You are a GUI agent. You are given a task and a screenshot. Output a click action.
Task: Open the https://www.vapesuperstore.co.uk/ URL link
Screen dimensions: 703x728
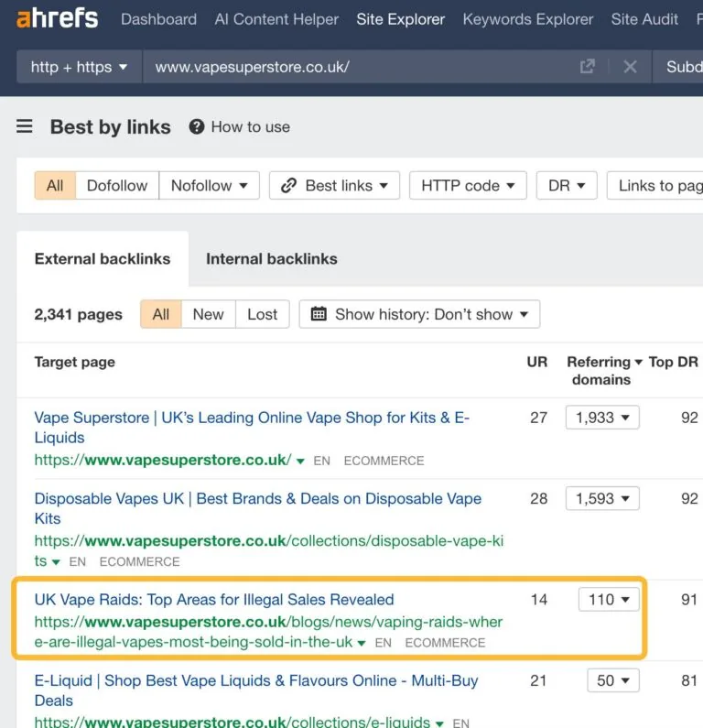pos(163,460)
